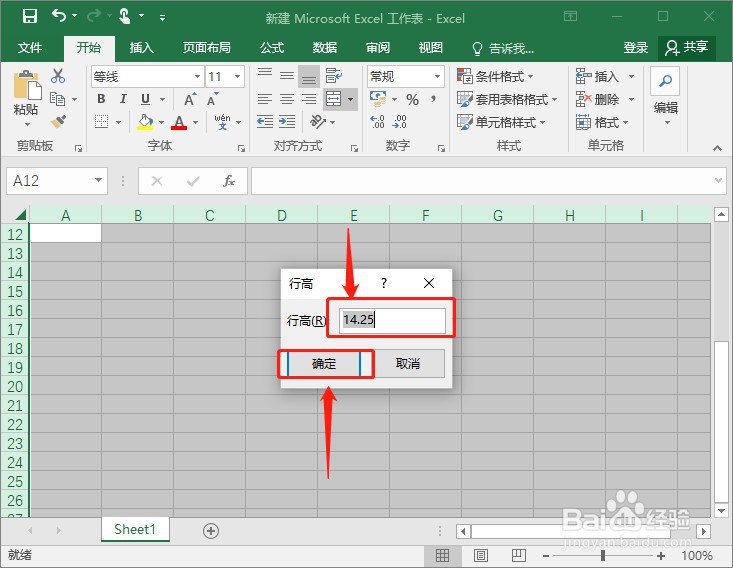Click Merge and Center icon
The width and height of the screenshot is (733, 568).
coord(334,99)
